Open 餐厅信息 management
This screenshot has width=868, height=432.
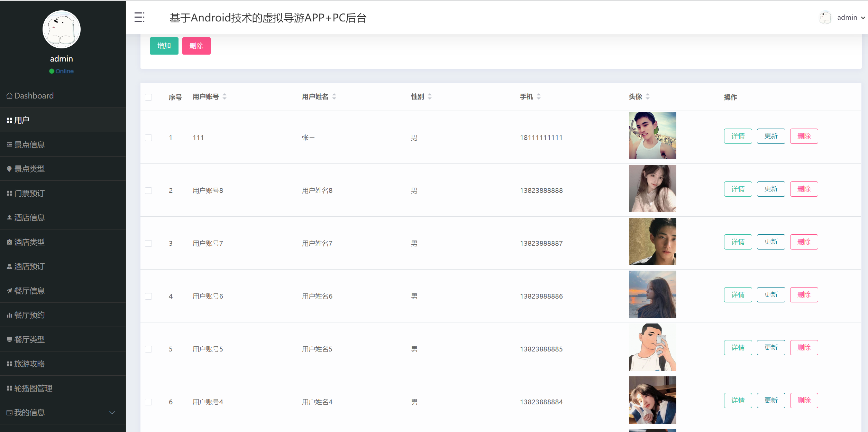pos(29,290)
